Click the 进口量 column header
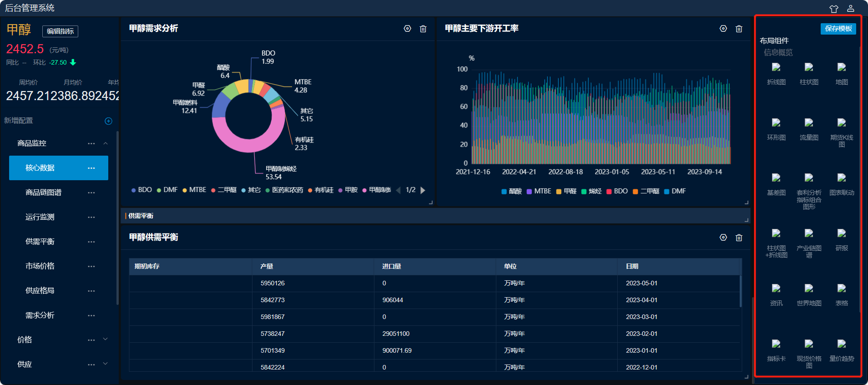 tap(435, 266)
